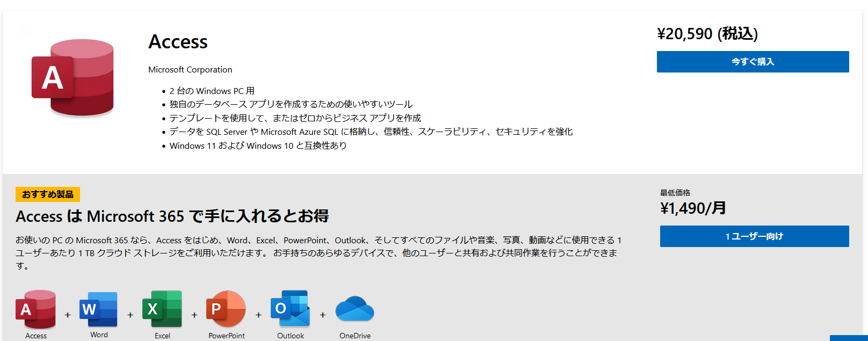This screenshot has width=868, height=341.
Task: Click the OneDrive cloud icon
Action: point(355,309)
